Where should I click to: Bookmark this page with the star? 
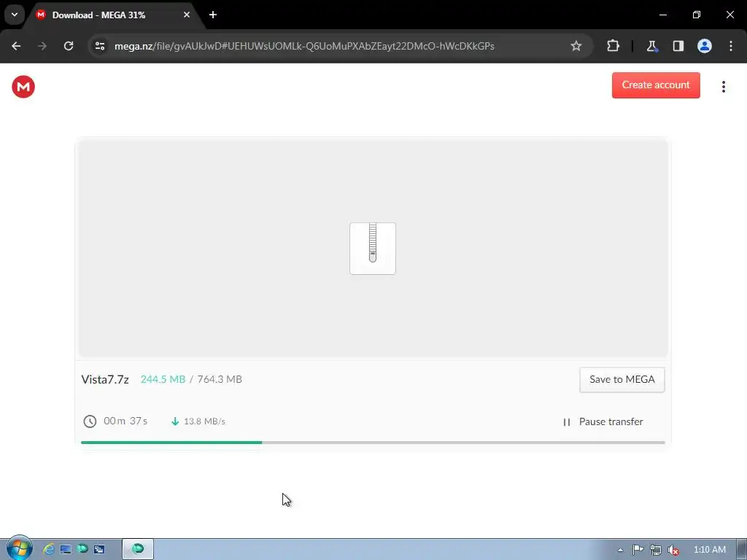pyautogui.click(x=576, y=46)
